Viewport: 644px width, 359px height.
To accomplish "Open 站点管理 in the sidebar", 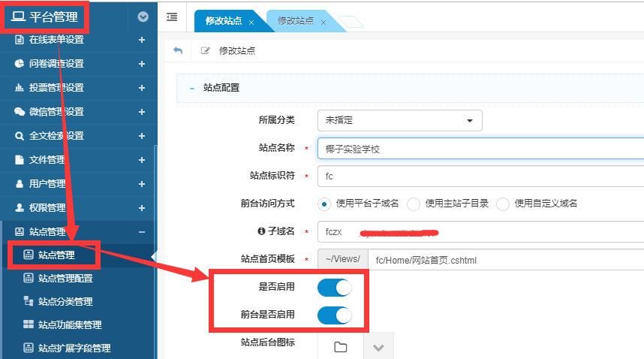I will (57, 255).
